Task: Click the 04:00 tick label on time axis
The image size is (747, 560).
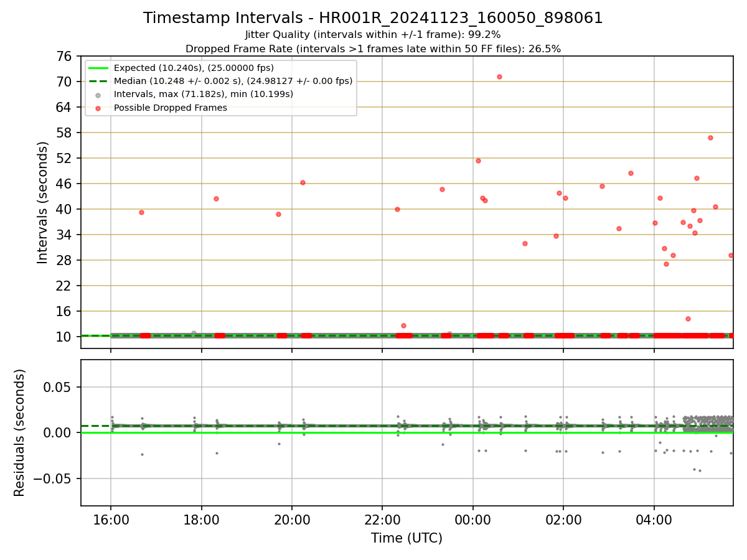Action: click(654, 520)
